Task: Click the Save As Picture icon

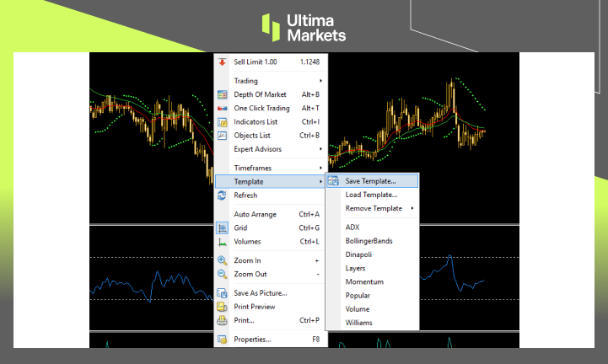Action: pyautogui.click(x=222, y=293)
